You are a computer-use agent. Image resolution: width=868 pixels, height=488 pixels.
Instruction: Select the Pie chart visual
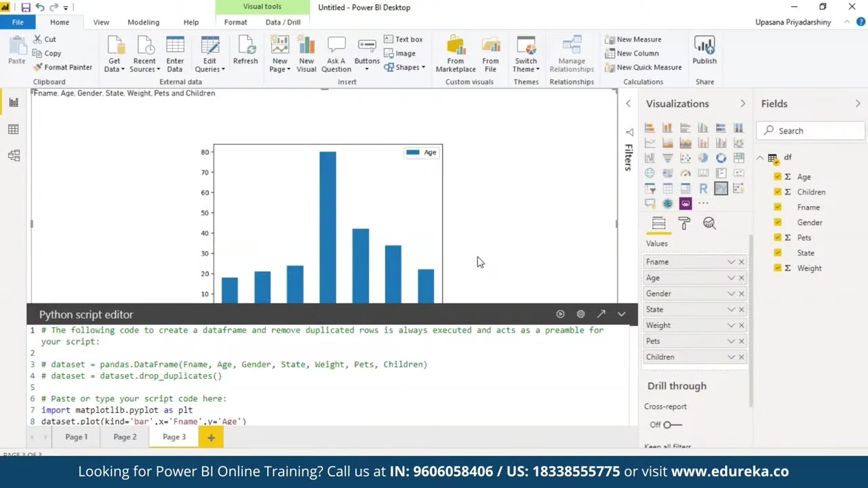coord(703,158)
